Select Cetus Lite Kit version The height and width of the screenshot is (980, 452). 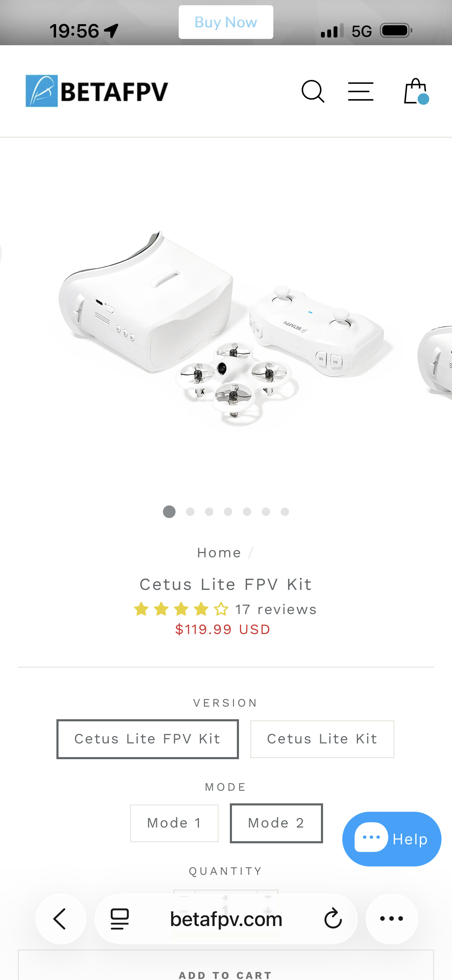tap(322, 739)
